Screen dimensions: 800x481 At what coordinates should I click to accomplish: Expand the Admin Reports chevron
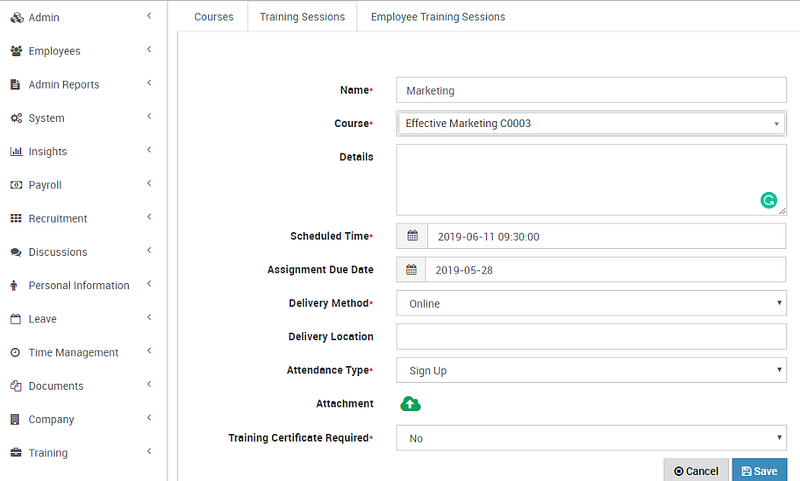click(x=149, y=83)
